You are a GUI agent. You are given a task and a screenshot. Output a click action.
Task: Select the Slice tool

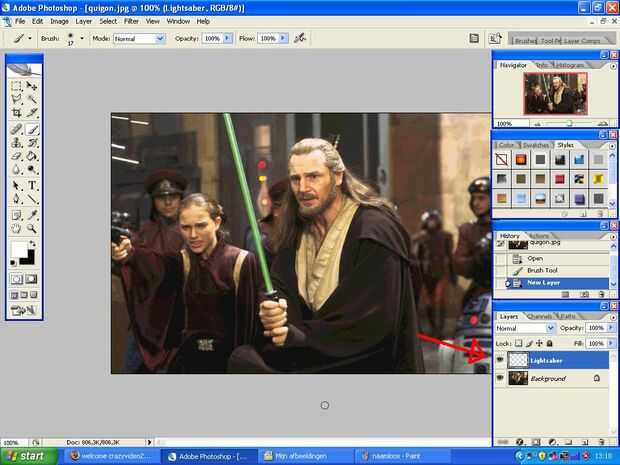32,113
